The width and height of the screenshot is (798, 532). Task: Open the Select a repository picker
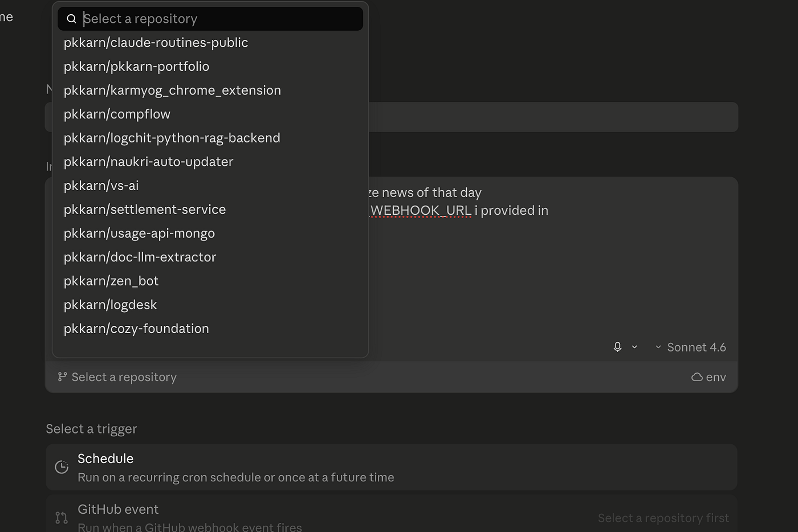tap(117, 377)
